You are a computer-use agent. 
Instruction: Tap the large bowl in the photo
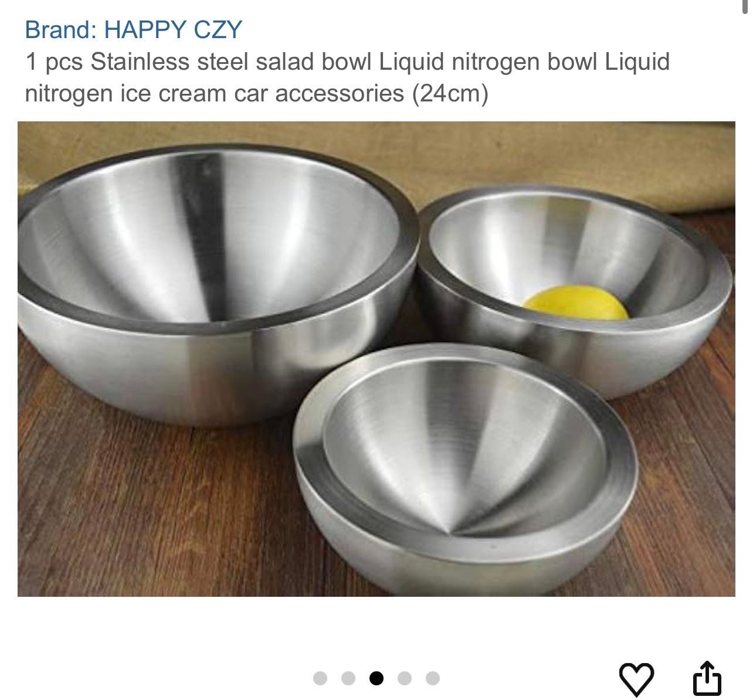[x=217, y=281]
